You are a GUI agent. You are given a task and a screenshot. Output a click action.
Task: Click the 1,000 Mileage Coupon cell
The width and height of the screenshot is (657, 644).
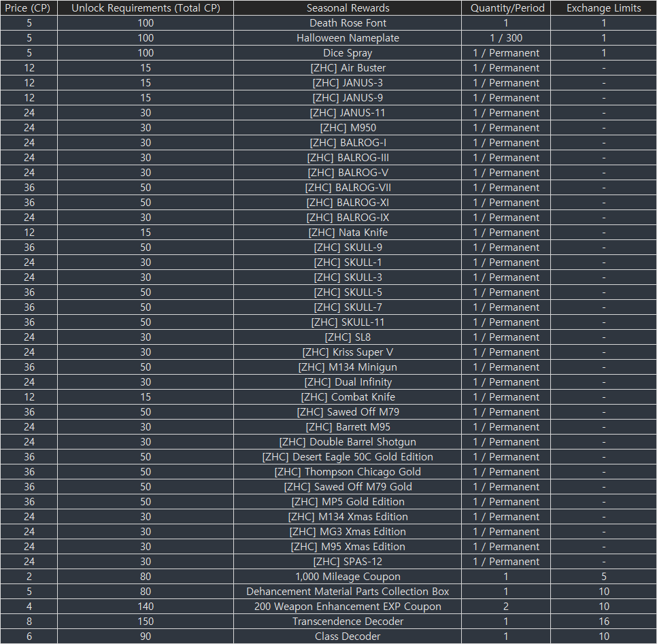(x=348, y=577)
